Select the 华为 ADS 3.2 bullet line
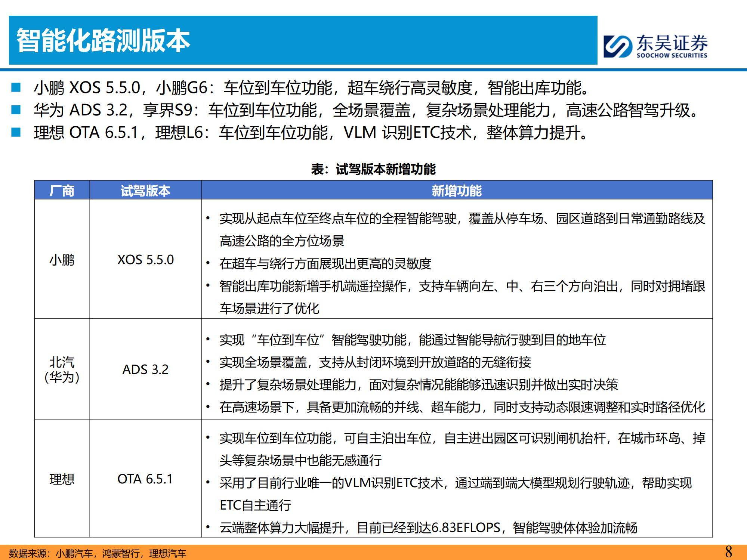747x560 pixels. click(366, 110)
